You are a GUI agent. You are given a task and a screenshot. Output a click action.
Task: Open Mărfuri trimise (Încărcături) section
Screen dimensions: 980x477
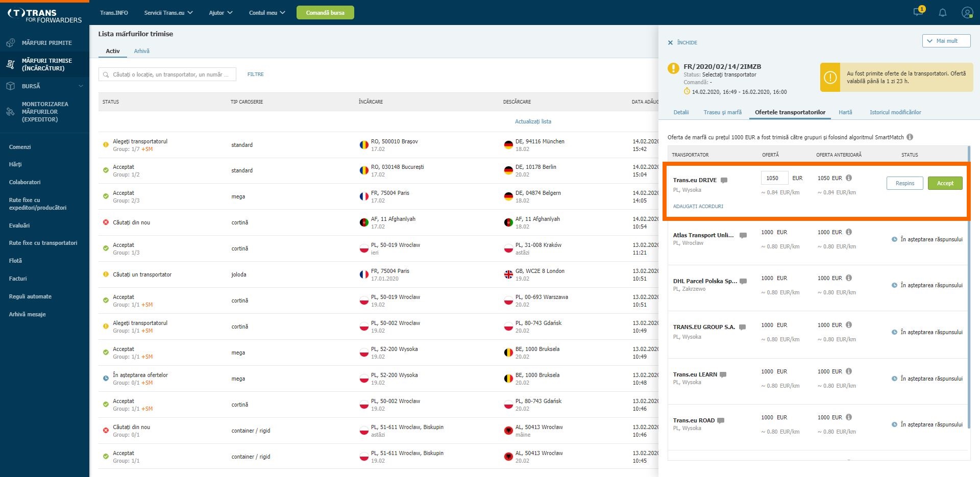pyautogui.click(x=44, y=64)
